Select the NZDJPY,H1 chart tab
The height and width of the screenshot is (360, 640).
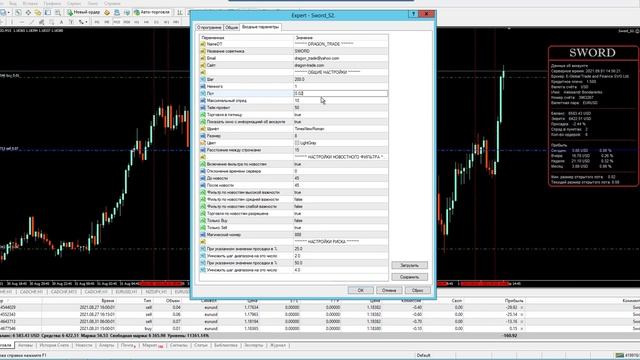156,292
